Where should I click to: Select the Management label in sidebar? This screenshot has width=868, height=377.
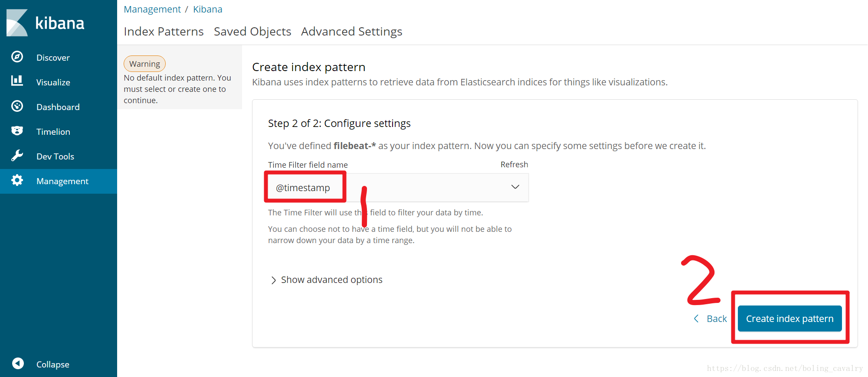coord(62,181)
